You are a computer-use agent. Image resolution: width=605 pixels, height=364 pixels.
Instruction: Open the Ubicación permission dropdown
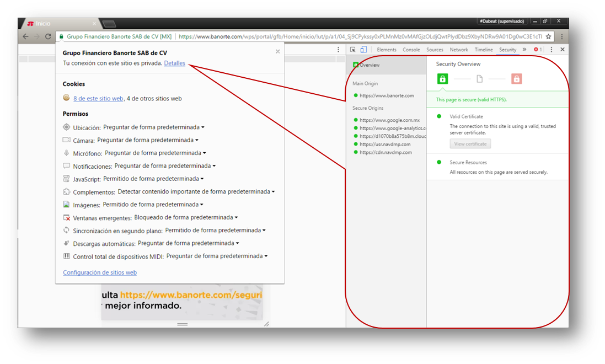coord(154,127)
